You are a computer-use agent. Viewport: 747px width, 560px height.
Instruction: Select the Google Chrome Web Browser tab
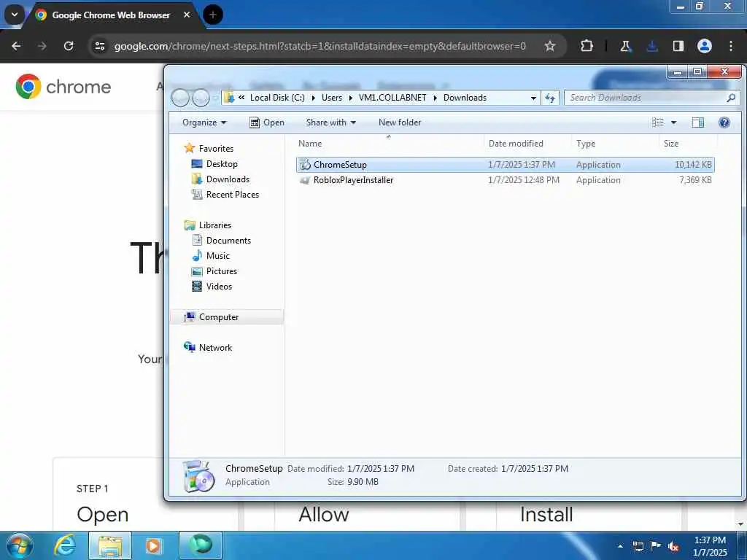tap(111, 15)
